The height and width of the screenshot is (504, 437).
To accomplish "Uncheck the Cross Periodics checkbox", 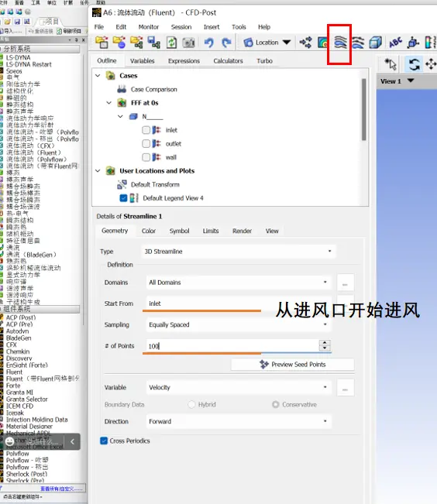I will [x=104, y=441].
